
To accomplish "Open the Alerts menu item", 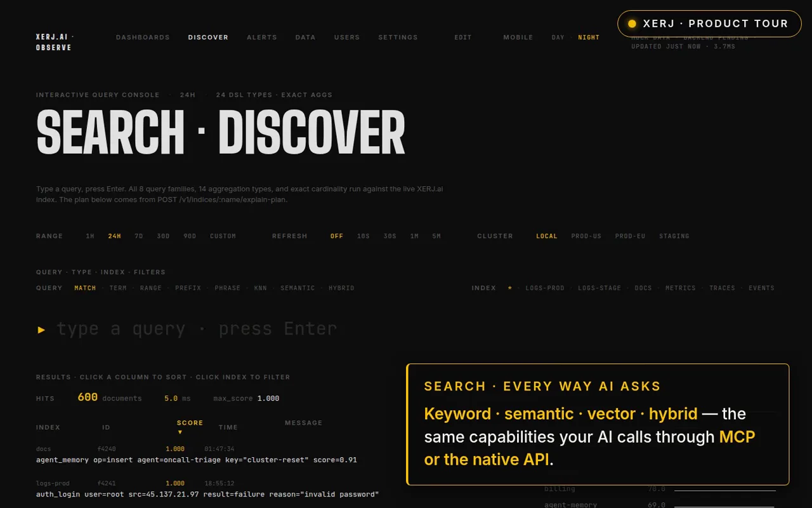I will pyautogui.click(x=262, y=37).
